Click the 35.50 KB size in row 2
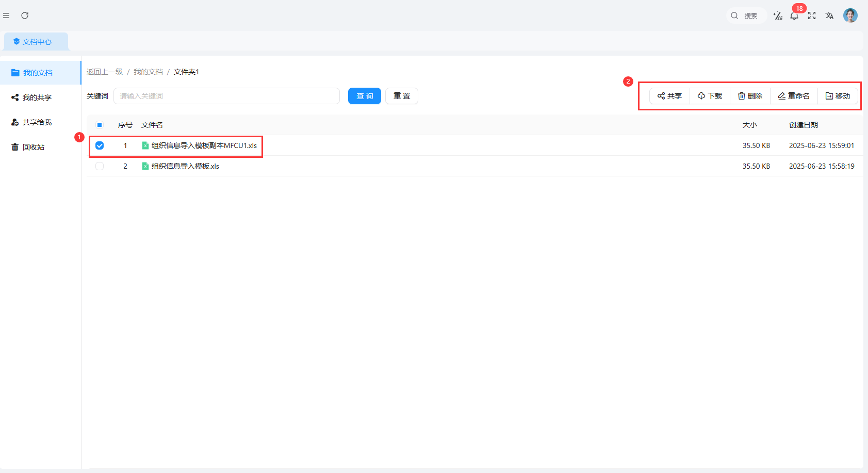 coord(756,166)
